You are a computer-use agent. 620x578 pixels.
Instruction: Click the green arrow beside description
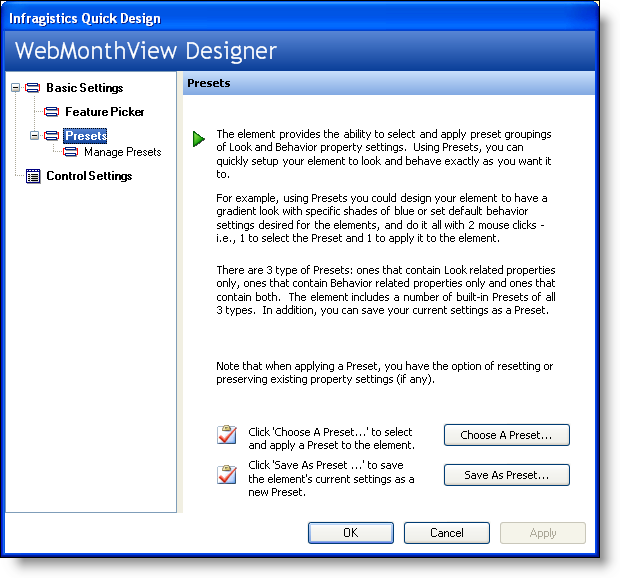tap(199, 138)
